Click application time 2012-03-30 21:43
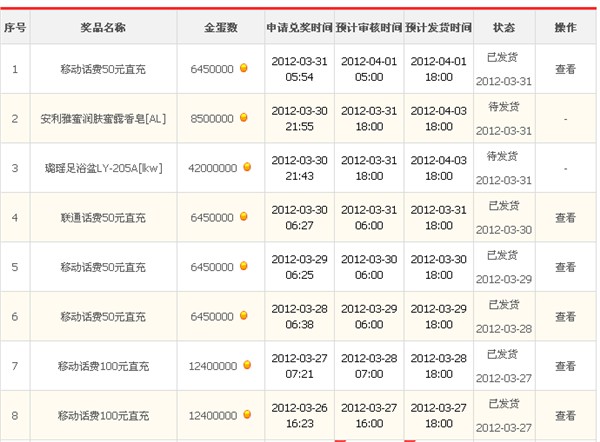This screenshot has height=442, width=600. click(299, 168)
